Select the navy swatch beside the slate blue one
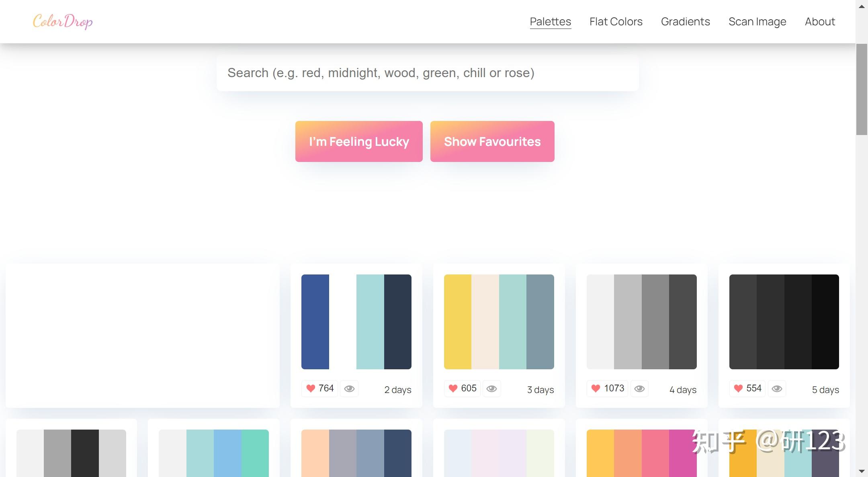Viewport: 868px width, 477px height. [398, 453]
